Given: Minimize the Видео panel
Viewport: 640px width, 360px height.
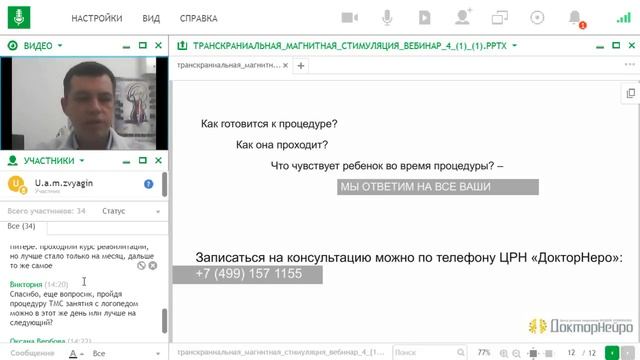Looking at the screenshot, I should coord(127,46).
